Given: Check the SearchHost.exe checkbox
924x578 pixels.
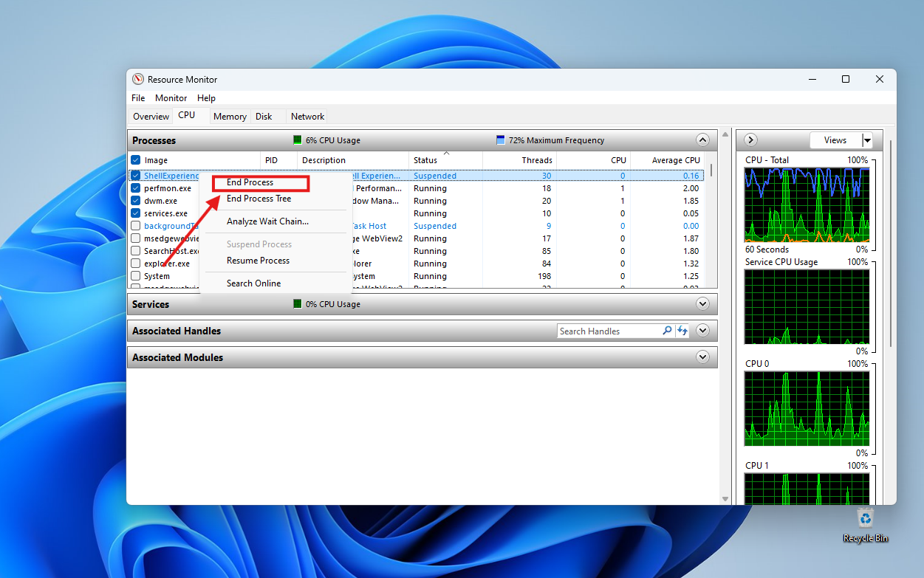Looking at the screenshot, I should (x=136, y=251).
